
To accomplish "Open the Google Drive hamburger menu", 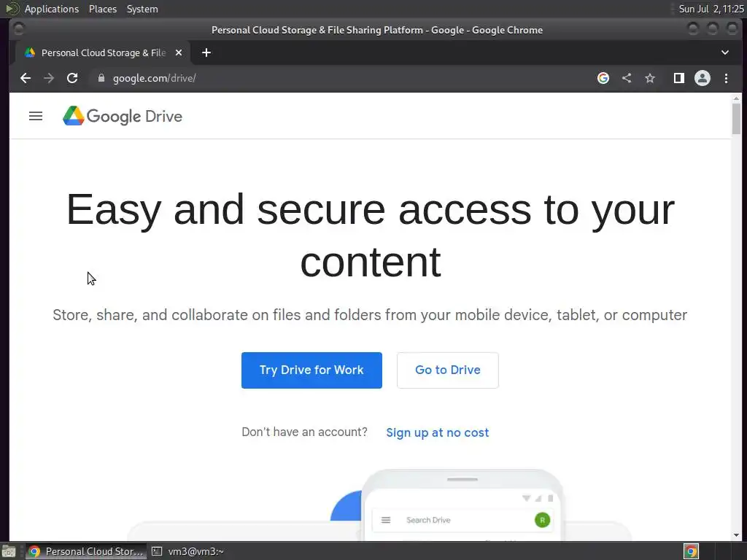I will (x=36, y=116).
